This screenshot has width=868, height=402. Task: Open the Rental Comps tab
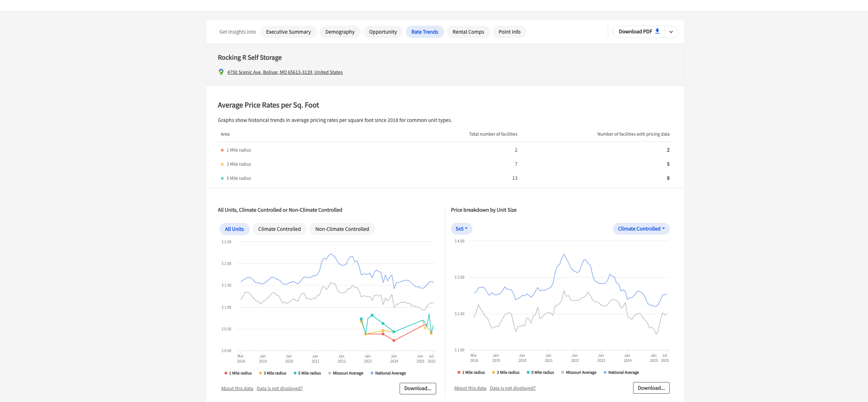click(468, 32)
